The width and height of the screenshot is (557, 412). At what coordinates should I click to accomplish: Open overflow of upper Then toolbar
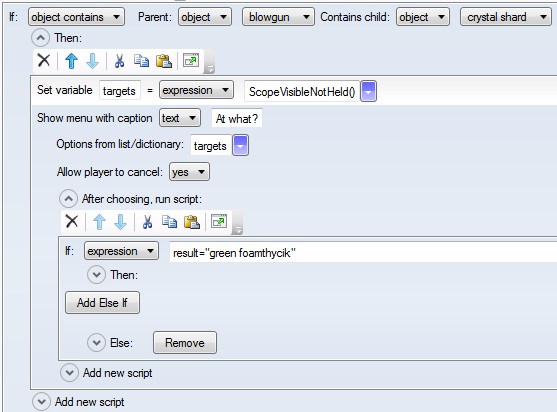click(209, 63)
